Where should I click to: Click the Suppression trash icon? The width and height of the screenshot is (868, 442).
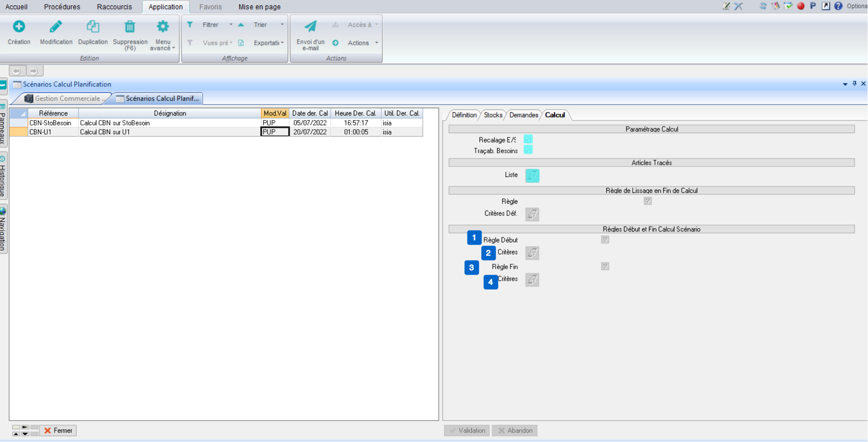130,27
